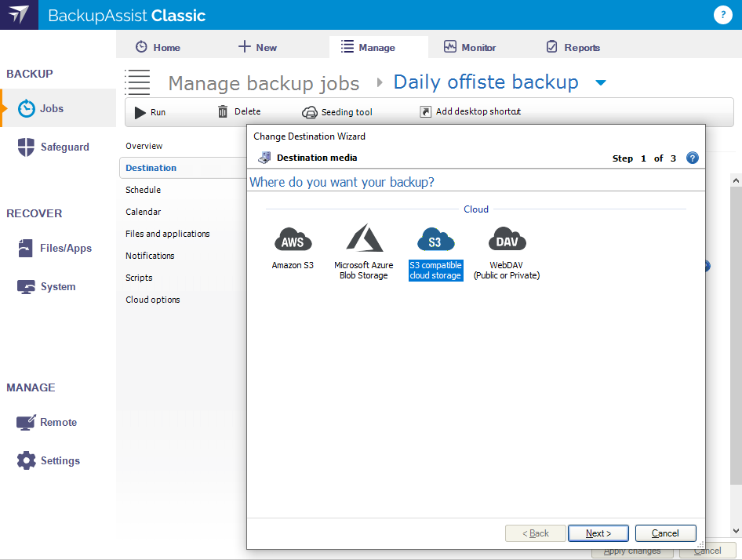This screenshot has height=560, width=742.
Task: Select Notifications in job settings list
Action: click(150, 256)
